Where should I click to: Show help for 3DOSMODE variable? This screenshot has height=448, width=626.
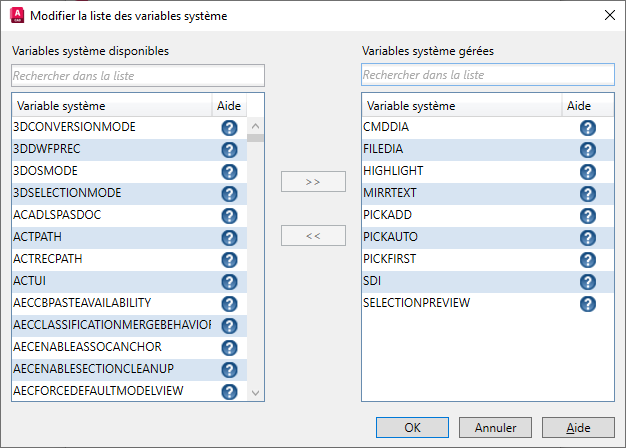(x=229, y=172)
